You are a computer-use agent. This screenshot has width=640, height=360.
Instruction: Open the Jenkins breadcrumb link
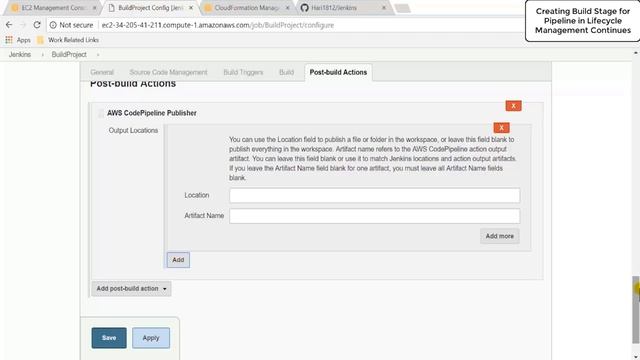(x=20, y=54)
